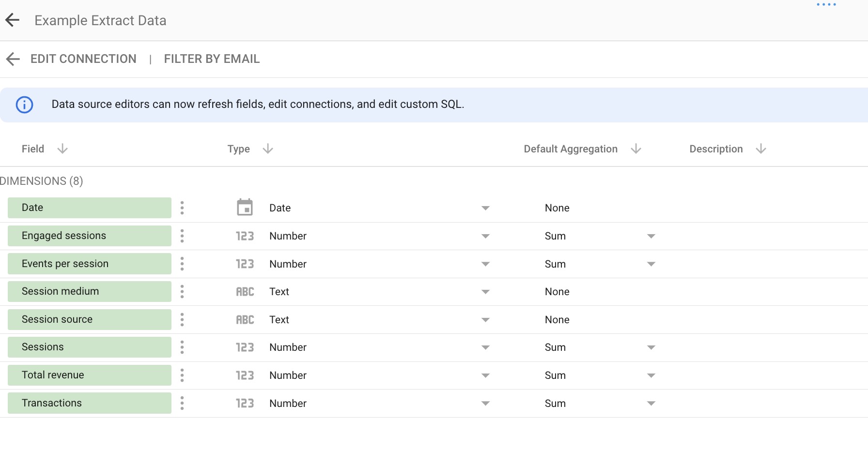Open the Sum aggregation dropdown for Total revenue
The height and width of the screenshot is (450, 868).
pos(651,375)
